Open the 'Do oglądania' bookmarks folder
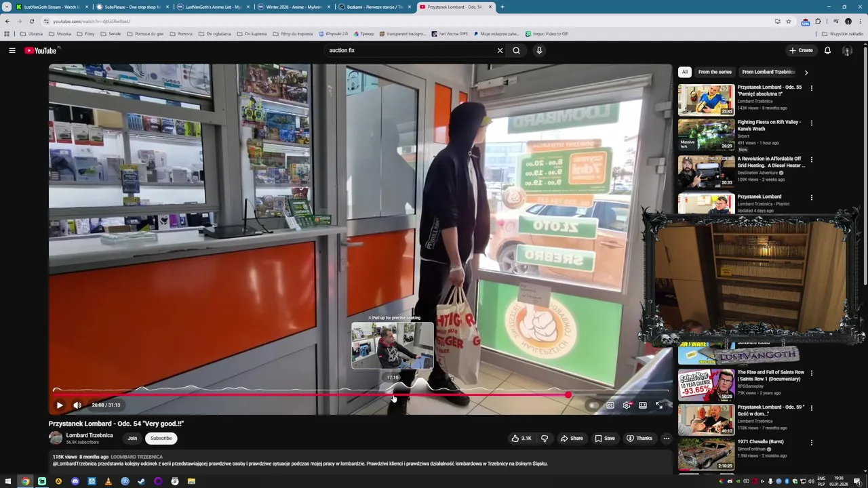868x488 pixels. [x=214, y=33]
